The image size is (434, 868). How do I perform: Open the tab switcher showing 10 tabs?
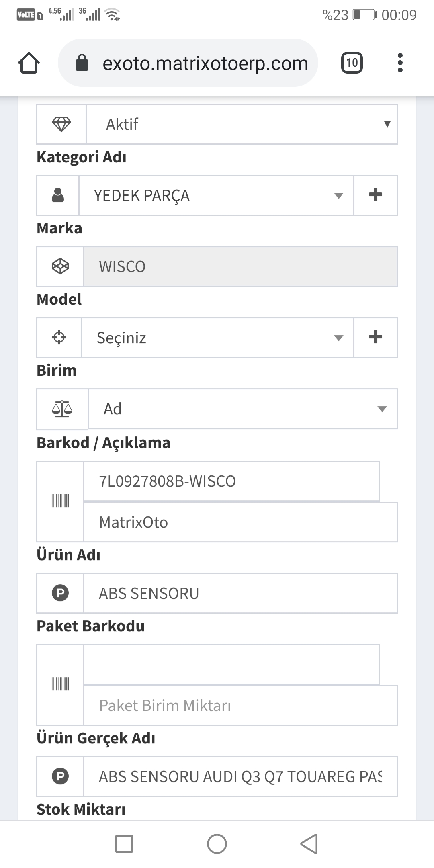pyautogui.click(x=352, y=63)
